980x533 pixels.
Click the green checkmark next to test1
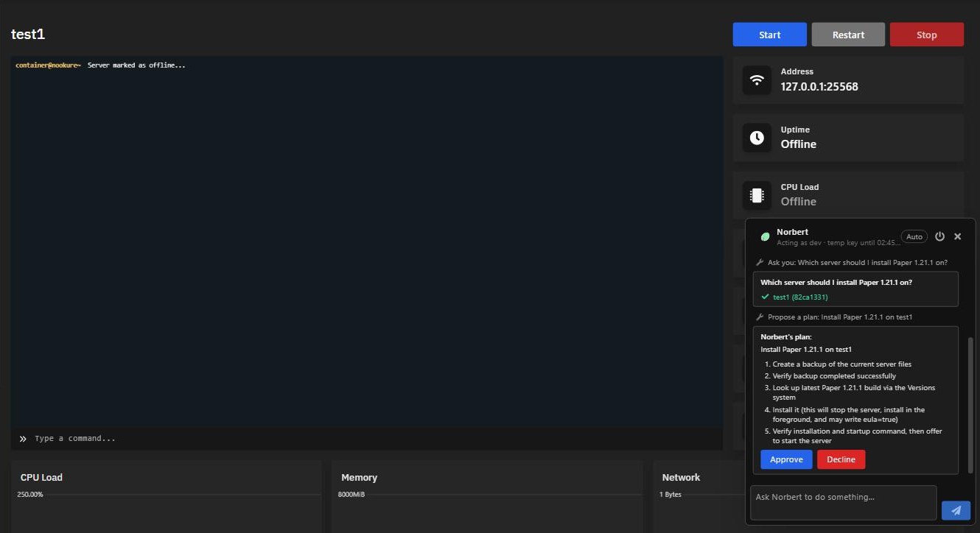[765, 297]
